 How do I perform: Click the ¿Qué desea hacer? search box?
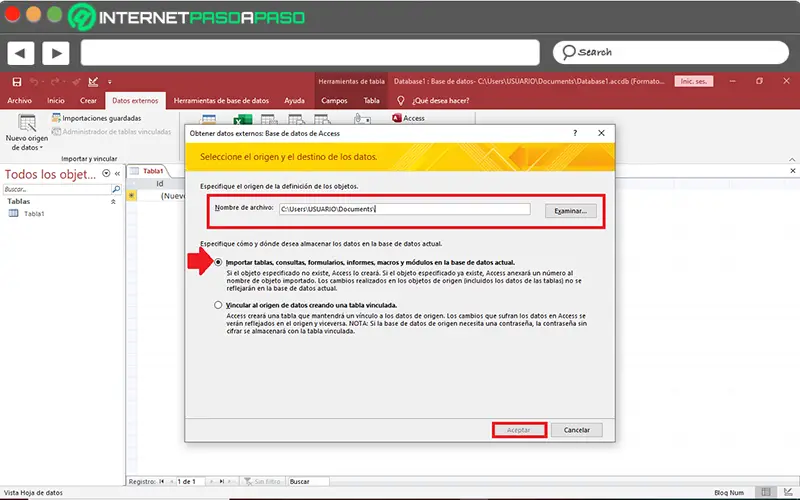click(x=440, y=101)
